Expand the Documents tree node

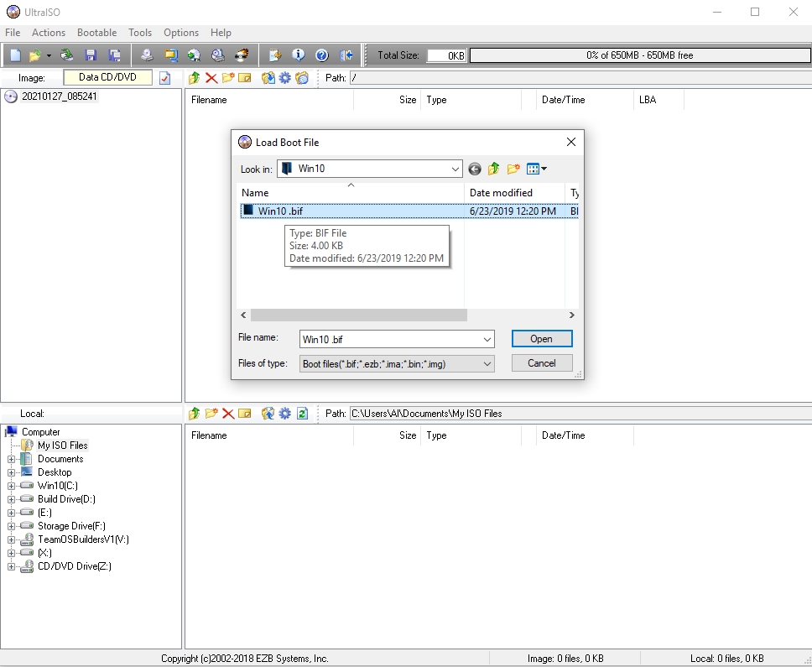click(12, 459)
